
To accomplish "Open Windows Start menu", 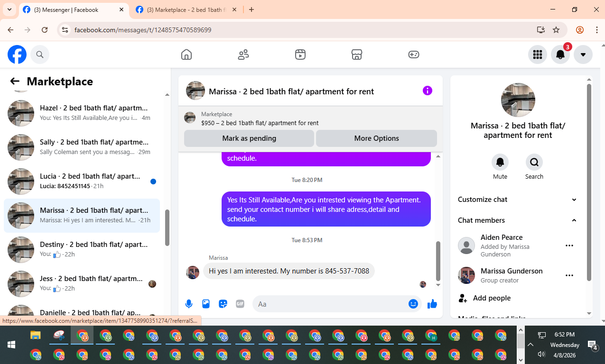I will coord(11,345).
